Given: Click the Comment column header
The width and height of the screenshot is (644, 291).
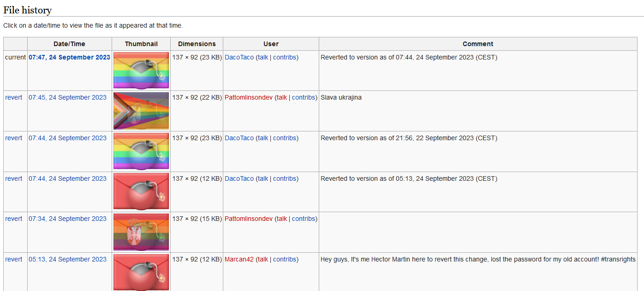Looking at the screenshot, I should click(x=478, y=44).
